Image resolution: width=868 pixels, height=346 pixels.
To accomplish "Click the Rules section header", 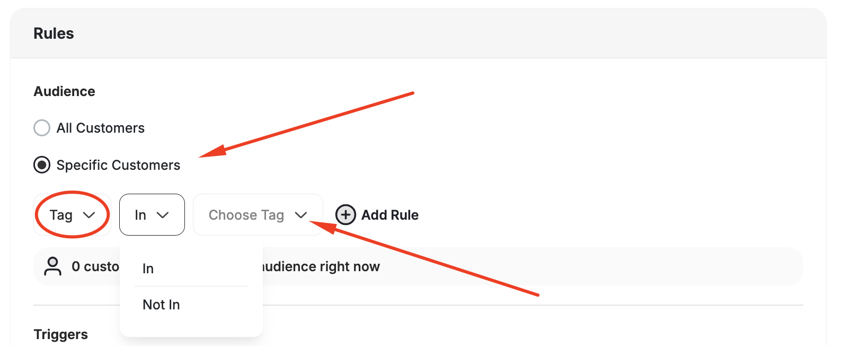I will 54,33.
